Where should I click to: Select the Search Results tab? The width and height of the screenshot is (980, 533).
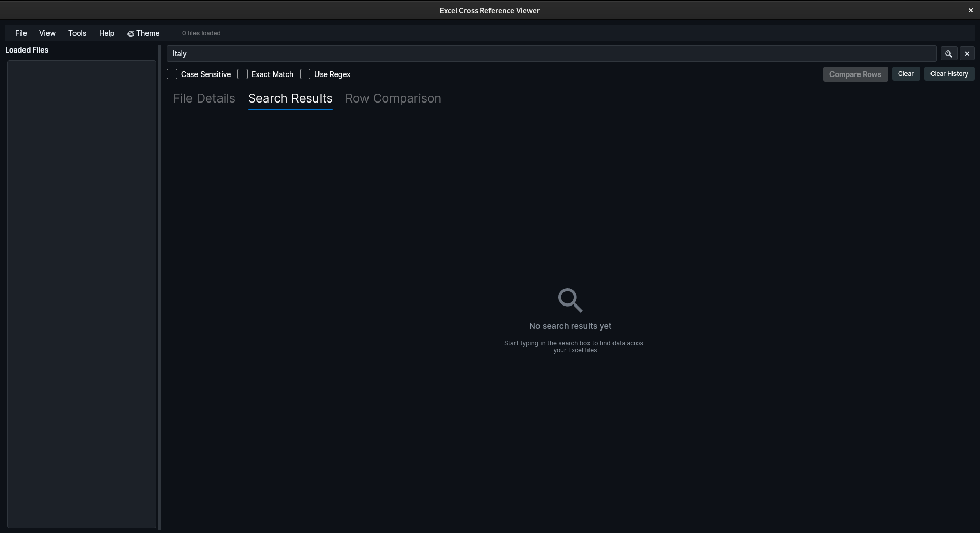pos(290,98)
